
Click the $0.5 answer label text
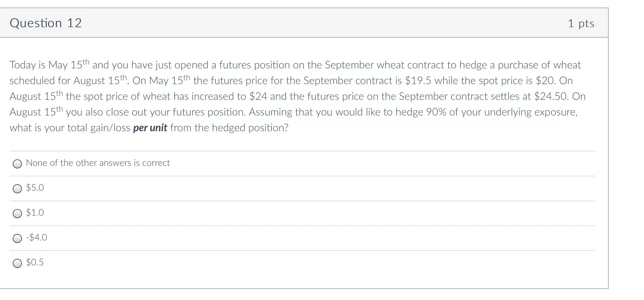[35, 262]
